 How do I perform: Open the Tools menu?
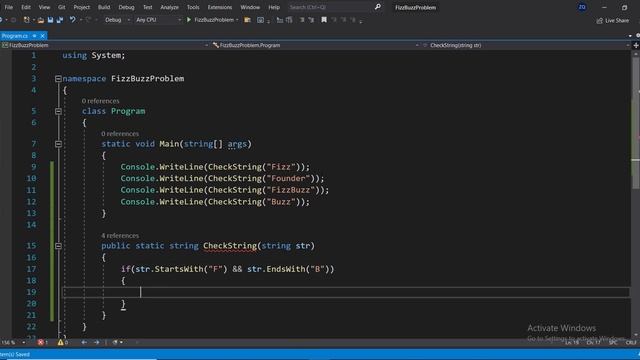193,7
